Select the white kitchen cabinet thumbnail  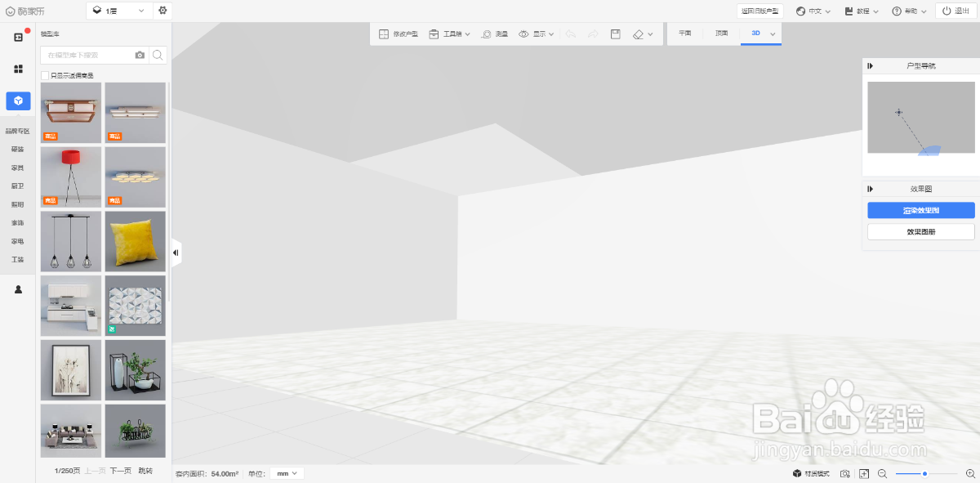coord(71,306)
